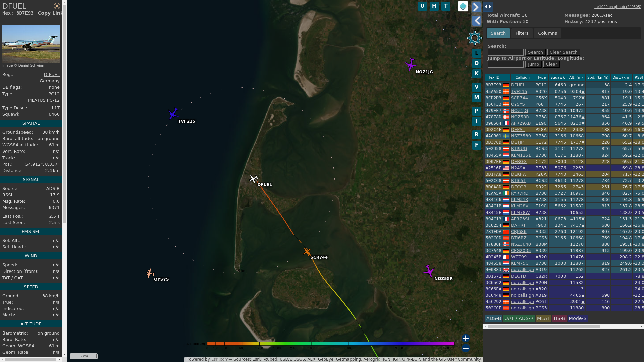Select the TVF215 aircraft icon on map

point(173,114)
